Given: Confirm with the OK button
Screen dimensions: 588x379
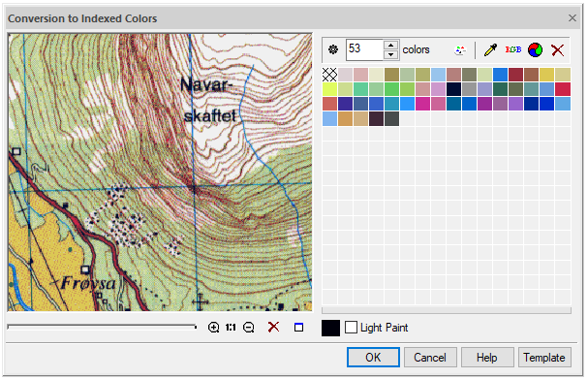Looking at the screenshot, I should pyautogui.click(x=373, y=358).
